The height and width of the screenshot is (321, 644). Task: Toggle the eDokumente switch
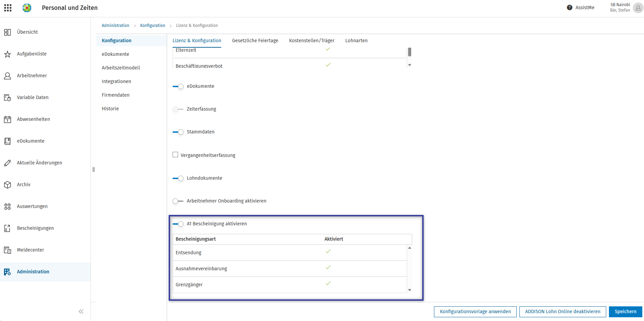tap(178, 86)
